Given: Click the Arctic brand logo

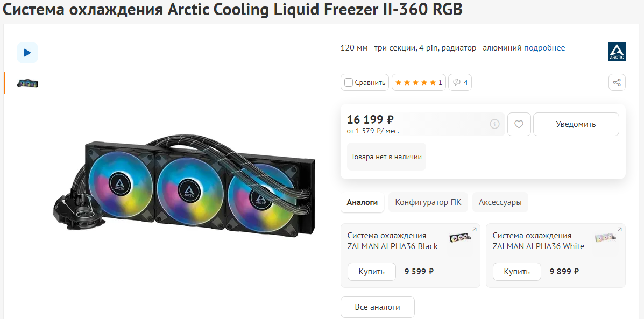Looking at the screenshot, I should tap(617, 51).
